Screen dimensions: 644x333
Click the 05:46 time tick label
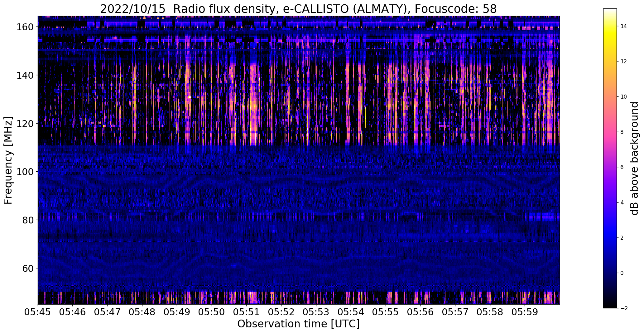73,311
